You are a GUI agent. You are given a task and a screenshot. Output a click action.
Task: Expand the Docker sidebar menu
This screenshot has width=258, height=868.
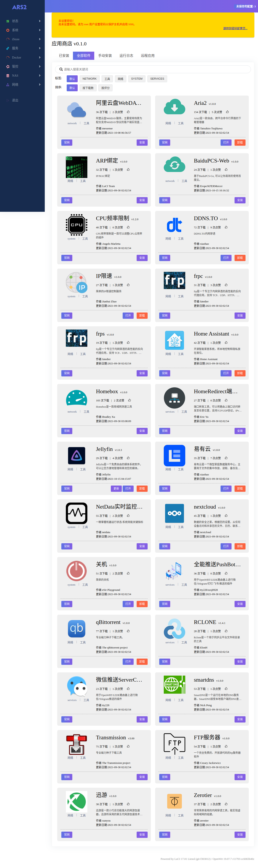point(22,57)
